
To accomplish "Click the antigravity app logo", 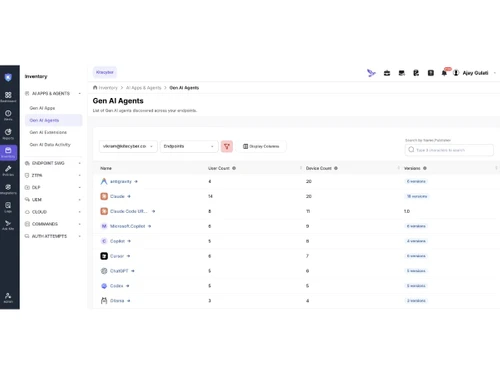I will 104,181.
